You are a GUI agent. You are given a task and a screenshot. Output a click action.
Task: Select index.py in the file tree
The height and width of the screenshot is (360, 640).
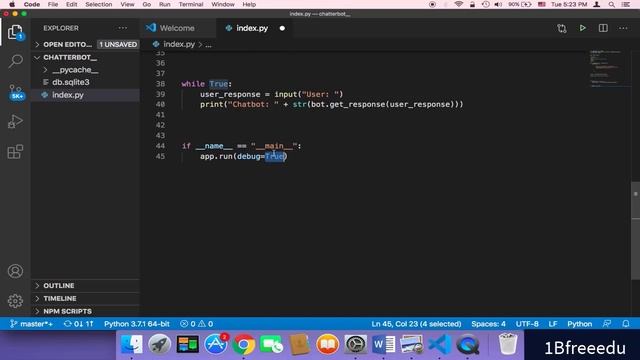[x=68, y=95]
